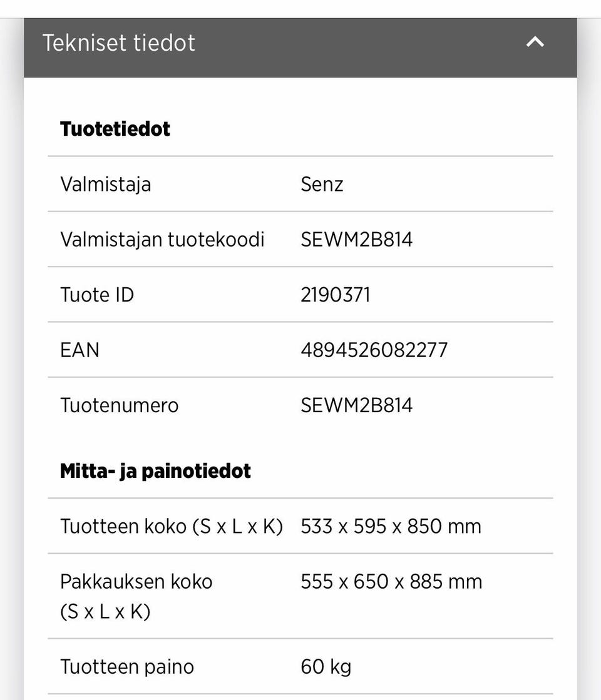Select the product ID 2190371
The height and width of the screenshot is (700, 601).
click(336, 295)
